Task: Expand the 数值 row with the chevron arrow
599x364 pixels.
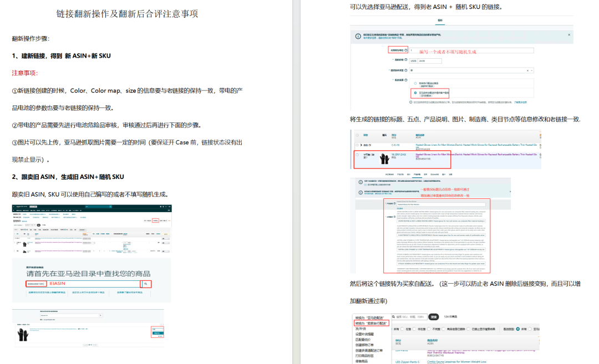Action: click(x=361, y=145)
